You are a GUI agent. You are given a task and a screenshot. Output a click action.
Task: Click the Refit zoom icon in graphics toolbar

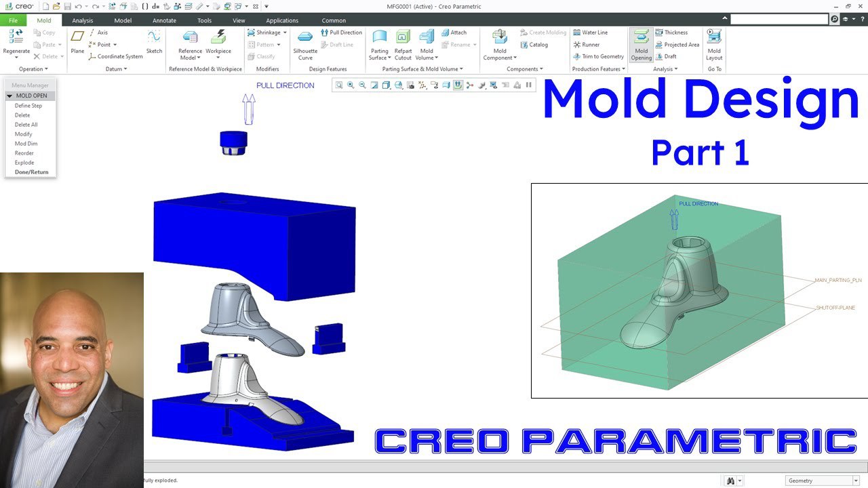coord(338,85)
